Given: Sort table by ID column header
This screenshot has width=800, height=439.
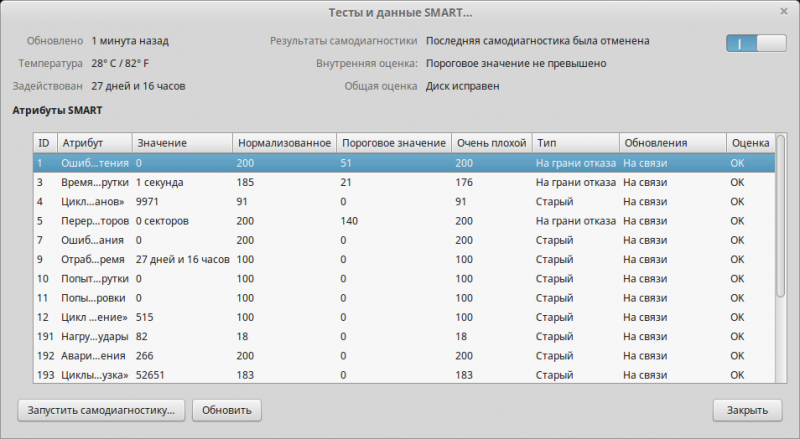Looking at the screenshot, I should (x=44, y=143).
